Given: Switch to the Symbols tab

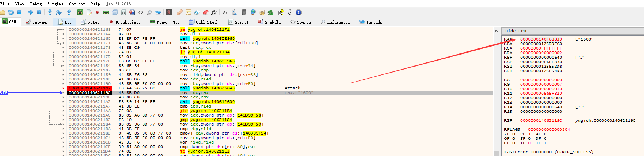Looking at the screenshot, I should tap(269, 22).
